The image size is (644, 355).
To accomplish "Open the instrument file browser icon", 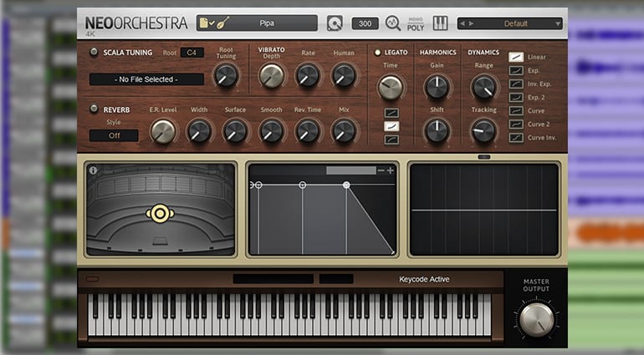I will coord(204,23).
